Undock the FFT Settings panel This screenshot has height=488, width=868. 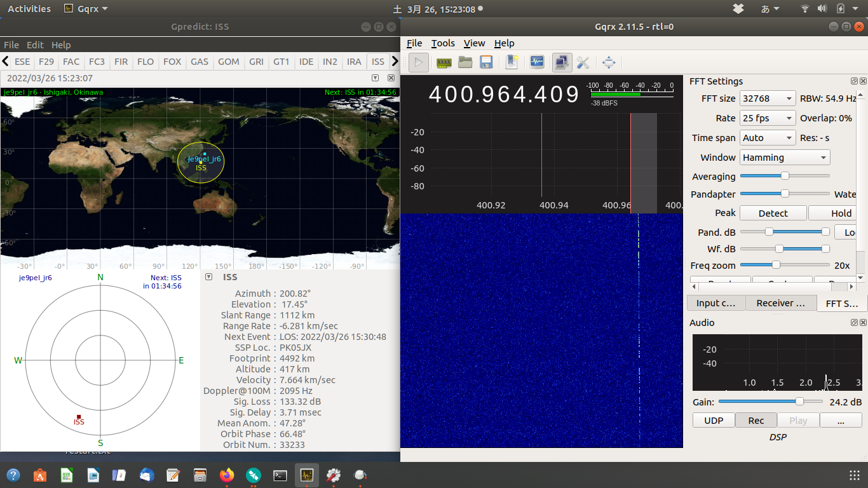[x=855, y=81]
